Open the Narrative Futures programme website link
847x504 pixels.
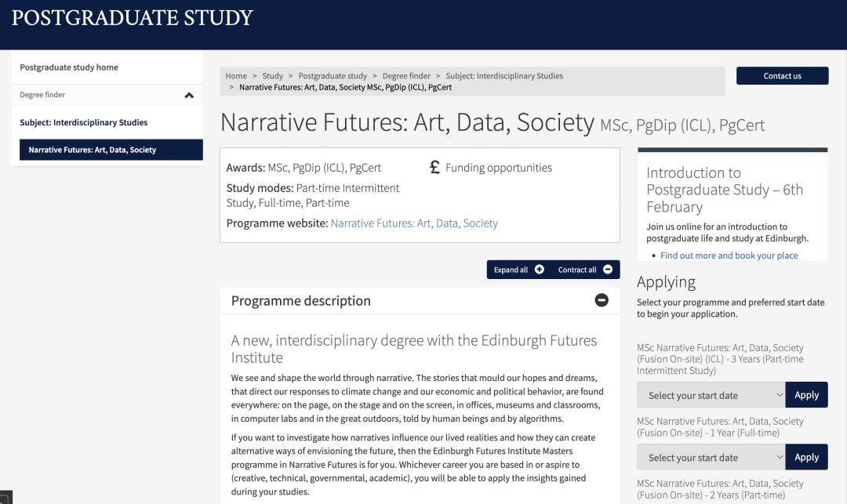coord(414,223)
